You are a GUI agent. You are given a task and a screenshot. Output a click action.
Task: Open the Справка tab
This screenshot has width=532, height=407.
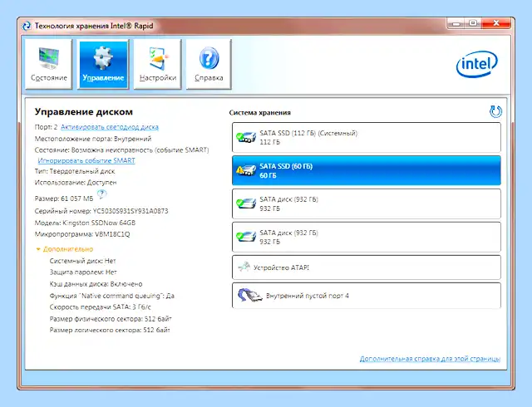point(209,64)
